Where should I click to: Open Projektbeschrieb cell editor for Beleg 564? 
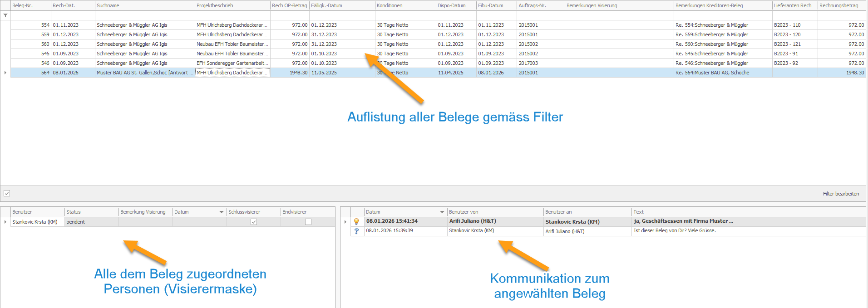[x=232, y=73]
